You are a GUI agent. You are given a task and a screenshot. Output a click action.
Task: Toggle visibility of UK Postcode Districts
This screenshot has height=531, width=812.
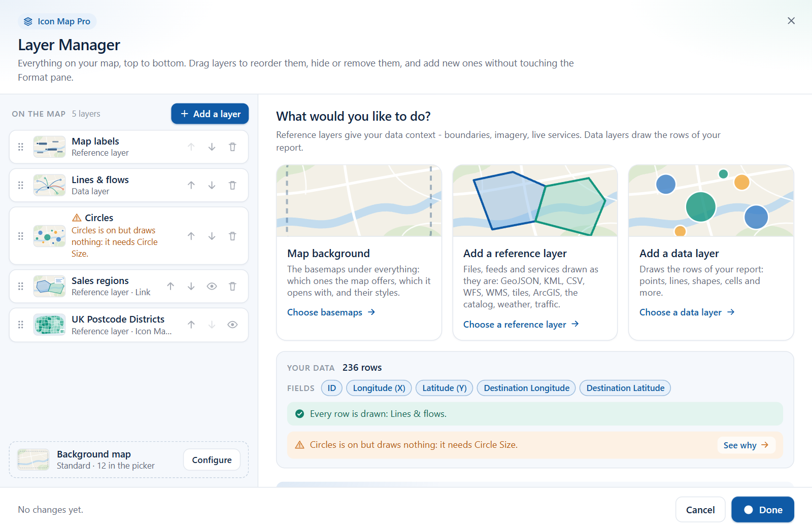pos(232,325)
